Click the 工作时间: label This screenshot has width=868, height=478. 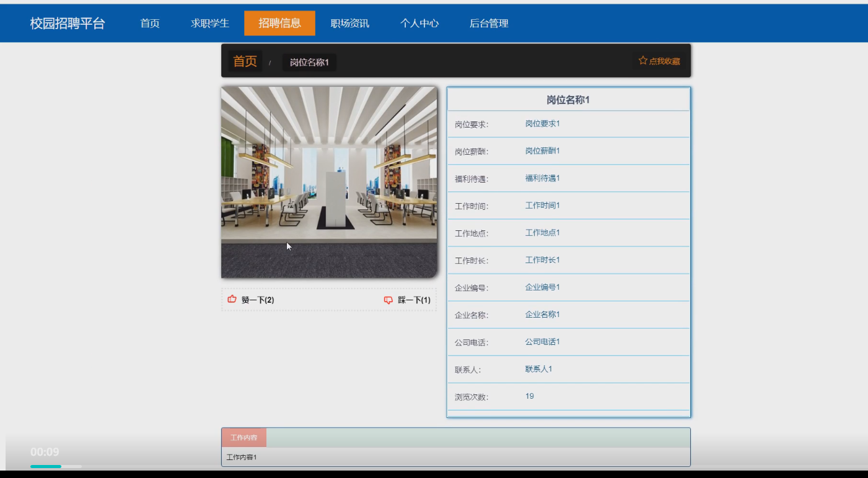point(471,206)
